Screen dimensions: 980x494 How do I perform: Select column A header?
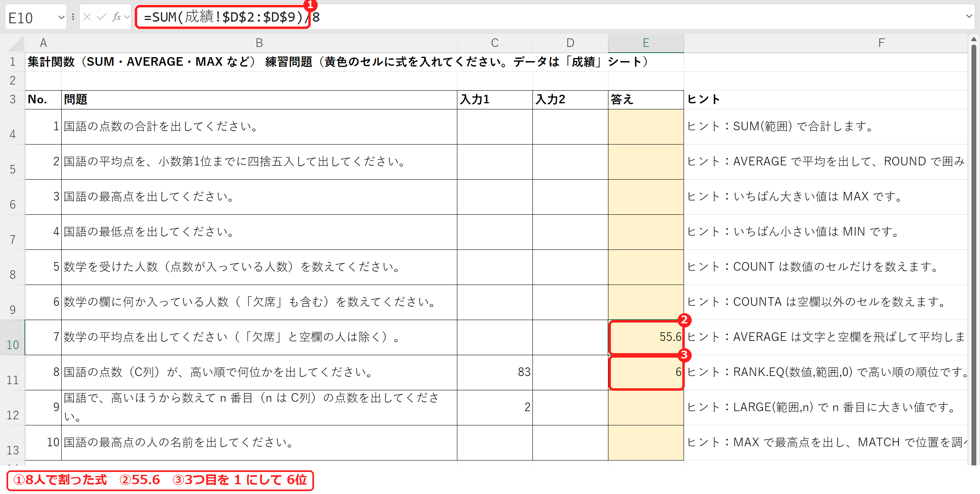pos(43,43)
